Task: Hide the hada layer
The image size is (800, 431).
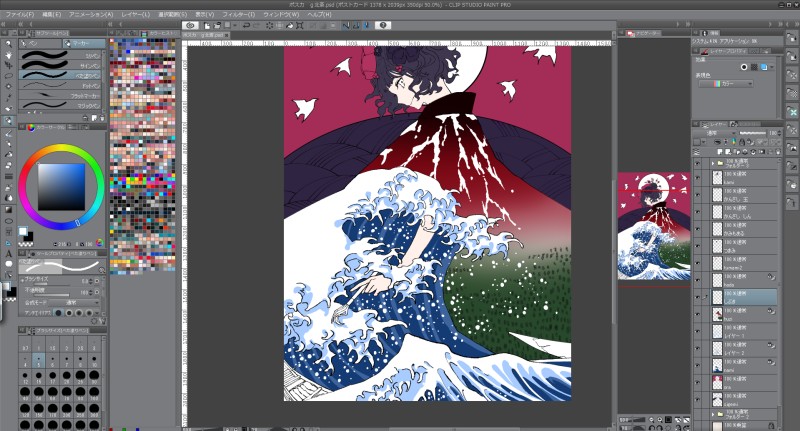Action: click(x=697, y=280)
